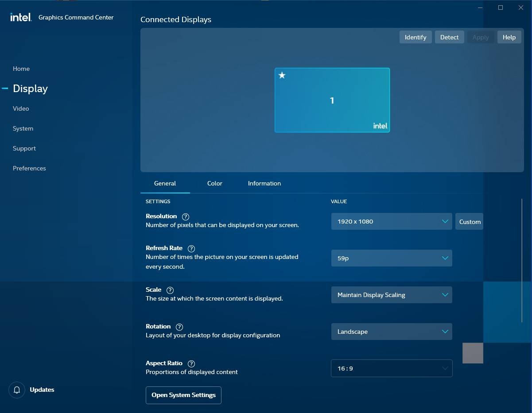Click the help icon next to Refresh Rate

pos(191,249)
